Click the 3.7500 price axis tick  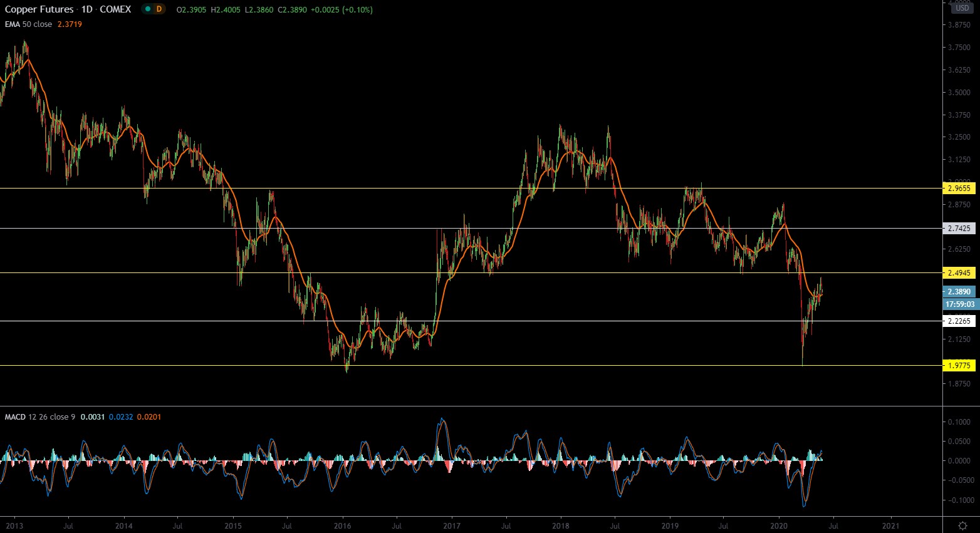[959, 48]
